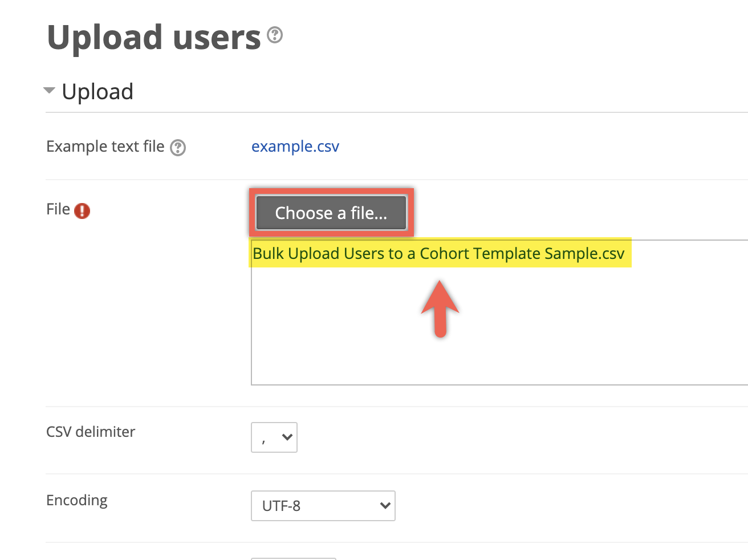Click the File field label
748x560 pixels.
[58, 209]
